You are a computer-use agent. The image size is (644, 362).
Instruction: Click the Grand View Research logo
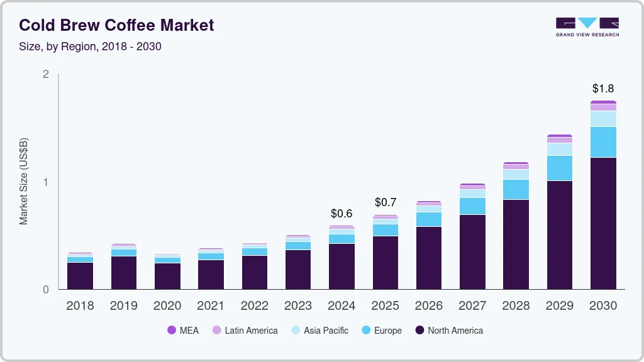586,25
